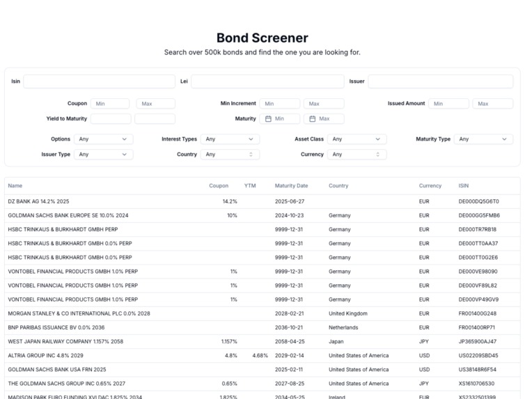This screenshot has width=532, height=399.
Task: Select MORGAN STANLEY & CO INTERNATIONAL PLC row
Action: [x=263, y=313]
